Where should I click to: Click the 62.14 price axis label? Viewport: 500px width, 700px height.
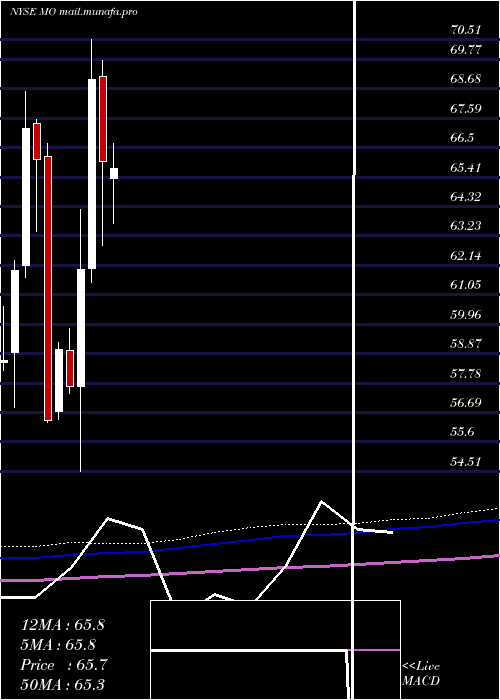click(466, 256)
